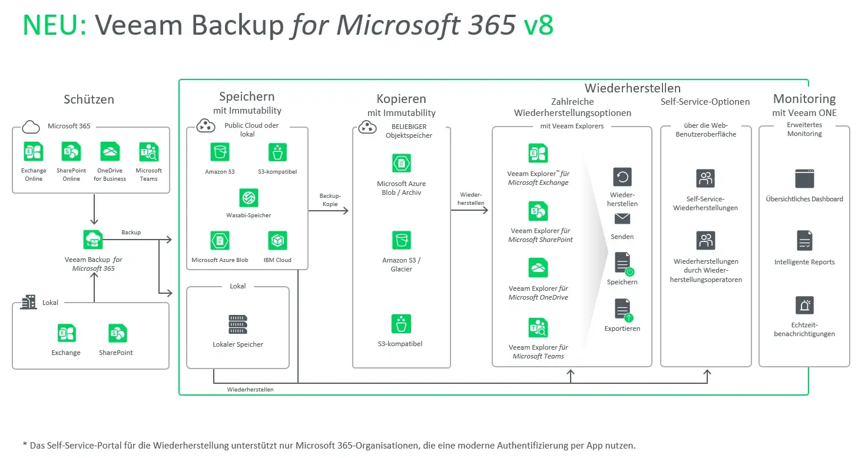Click the Wasabi-Speicher icon

[x=247, y=198]
